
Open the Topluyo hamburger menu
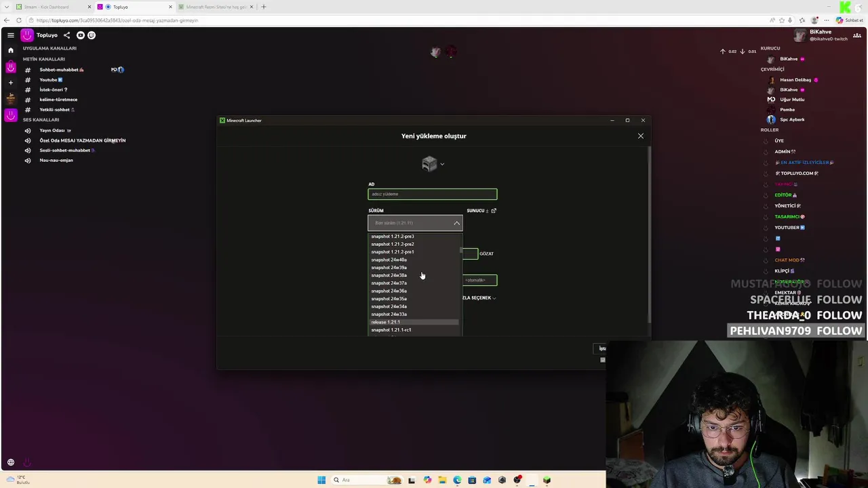click(x=10, y=35)
